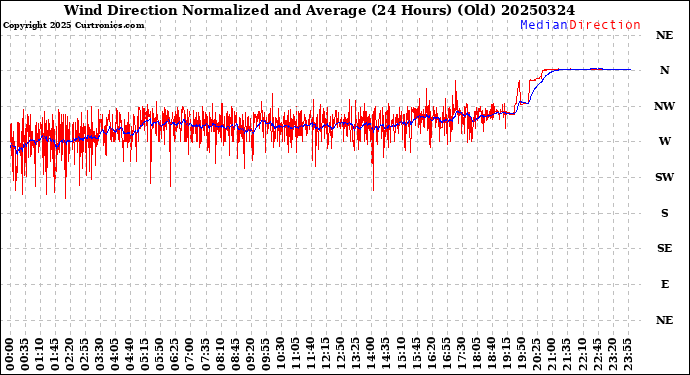The height and width of the screenshot is (375, 690).
Task: Click the NW direction axis label
Action: point(664,106)
